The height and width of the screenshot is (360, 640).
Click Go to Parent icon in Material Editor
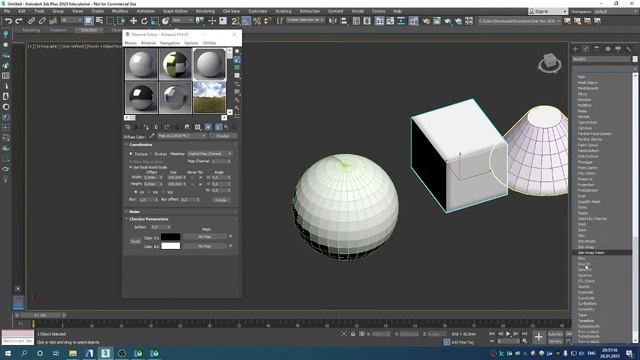tap(227, 127)
